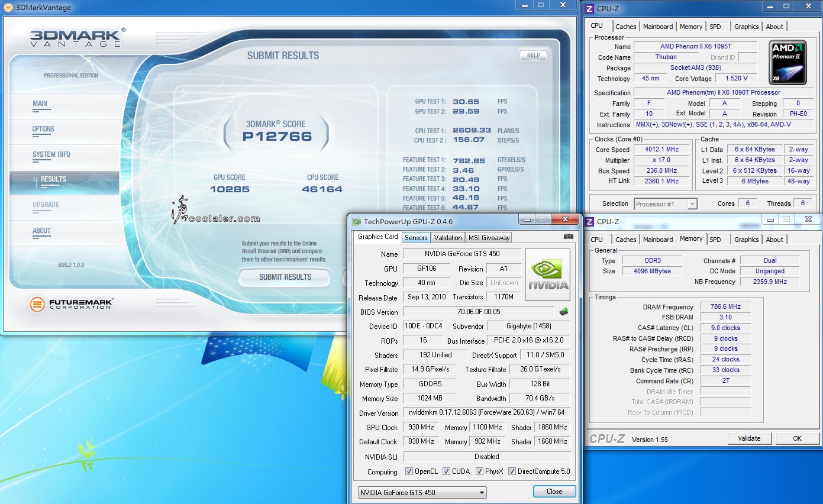Click the CPU score value 46164
This screenshot has width=823, height=504.
coord(322,189)
